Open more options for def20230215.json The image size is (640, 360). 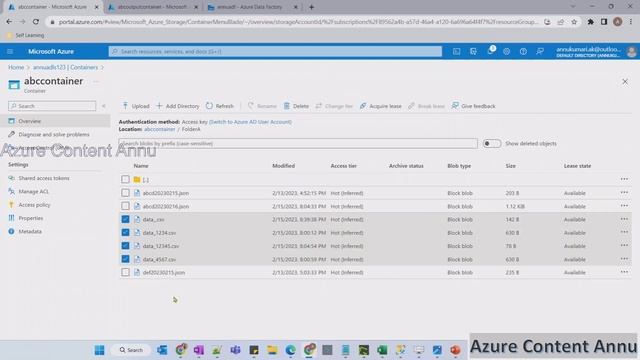pyautogui.click(x=624, y=272)
